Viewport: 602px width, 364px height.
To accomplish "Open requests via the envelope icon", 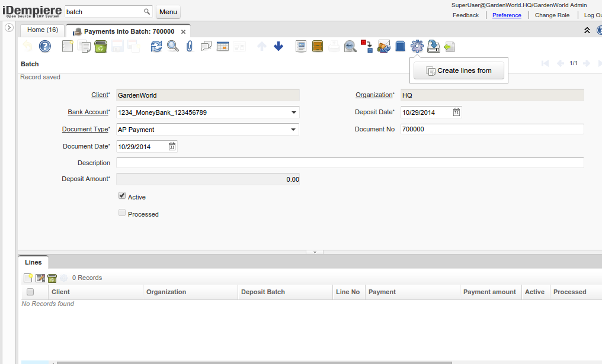I will [384, 46].
